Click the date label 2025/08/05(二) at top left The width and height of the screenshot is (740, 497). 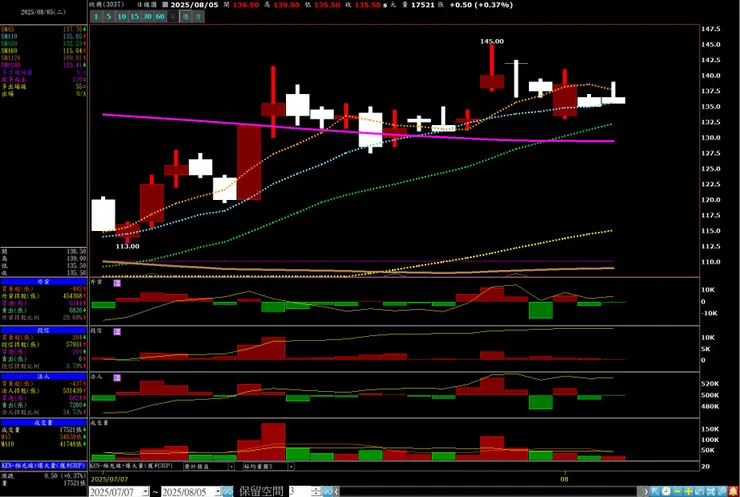43,12
